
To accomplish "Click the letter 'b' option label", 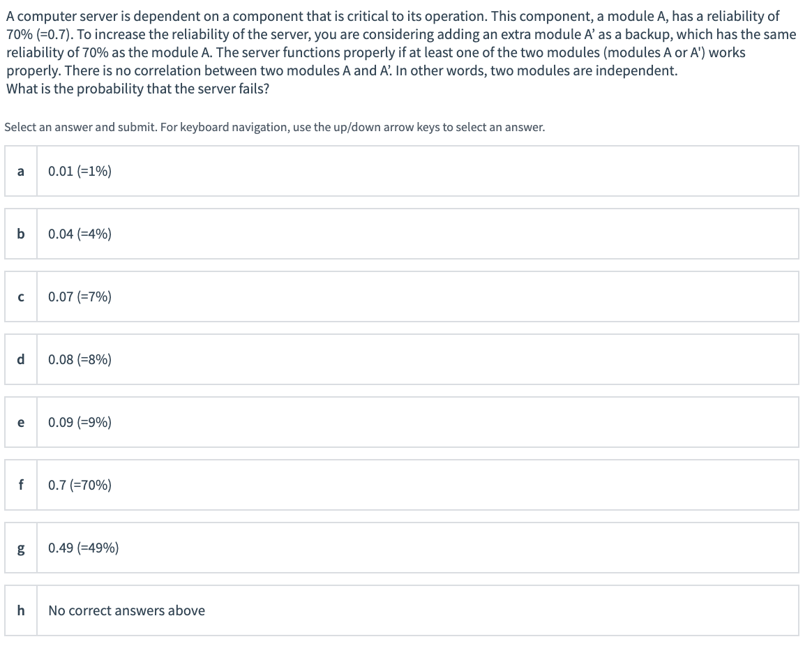I will click(21, 234).
